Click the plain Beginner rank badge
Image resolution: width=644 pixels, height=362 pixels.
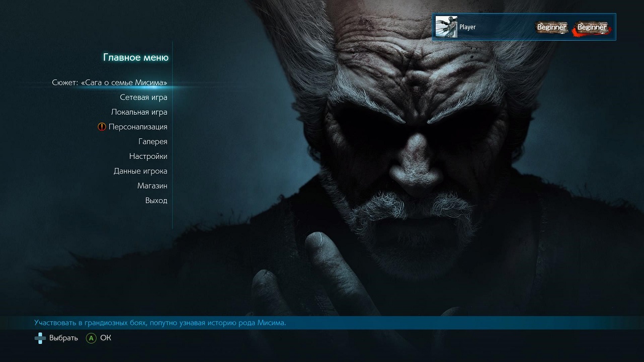point(551,27)
